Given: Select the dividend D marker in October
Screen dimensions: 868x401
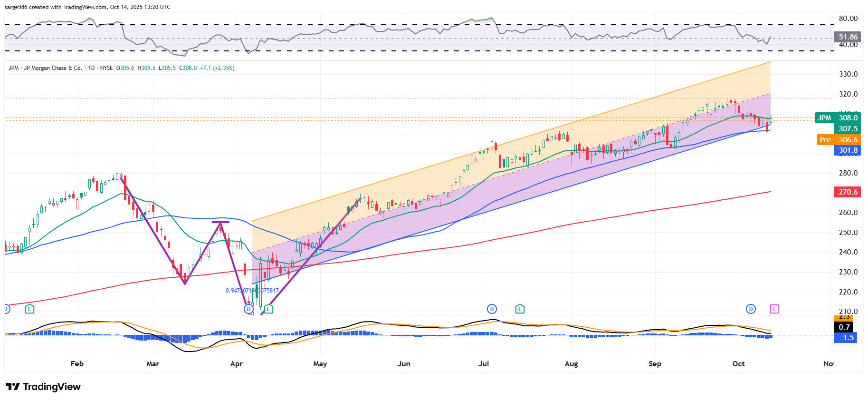Looking at the screenshot, I should tap(751, 309).
